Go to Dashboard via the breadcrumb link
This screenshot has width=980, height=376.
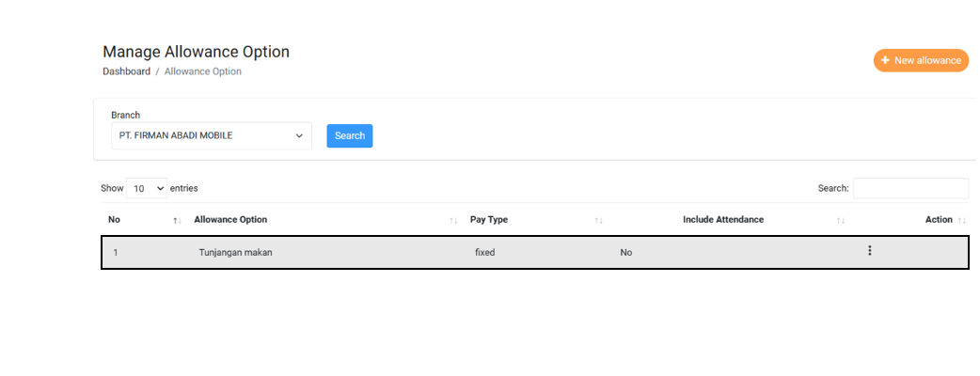126,71
